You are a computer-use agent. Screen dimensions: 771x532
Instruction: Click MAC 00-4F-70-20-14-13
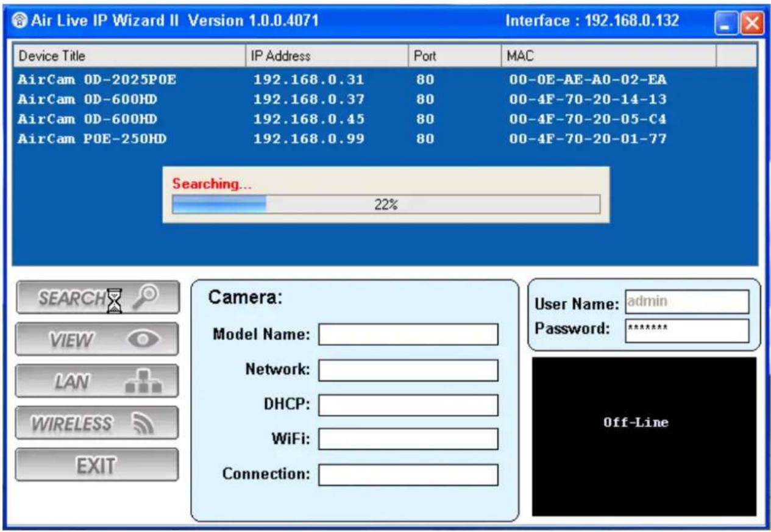tap(588, 99)
